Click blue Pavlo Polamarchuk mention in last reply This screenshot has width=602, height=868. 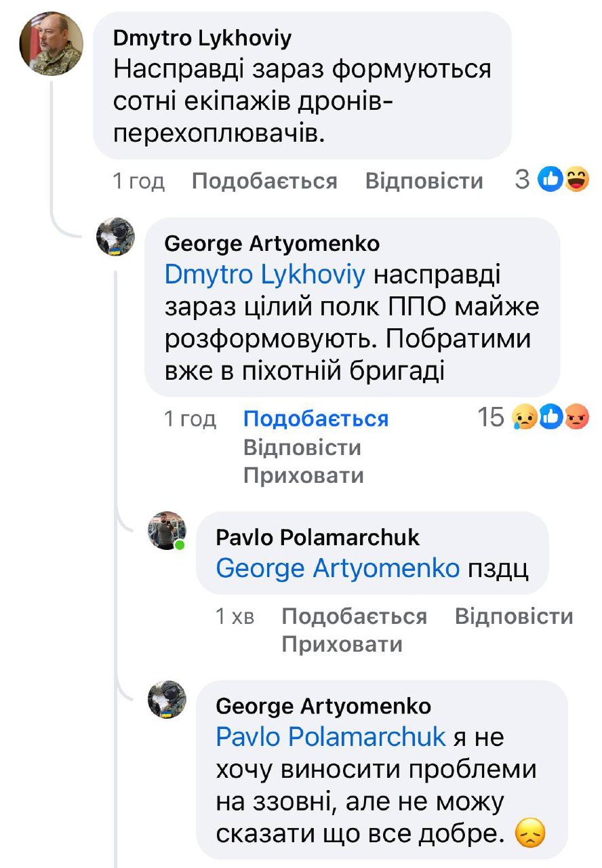pos(331,737)
